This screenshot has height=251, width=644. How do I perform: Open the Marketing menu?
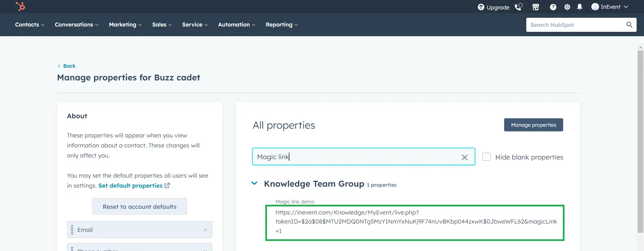coord(125,25)
